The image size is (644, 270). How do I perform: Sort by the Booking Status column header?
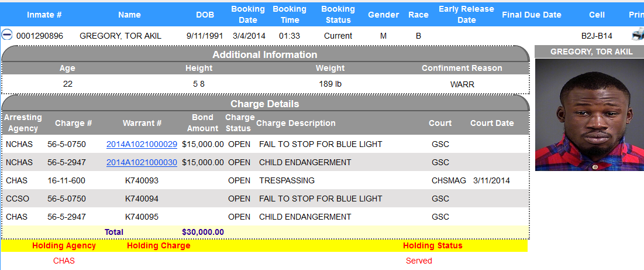click(x=338, y=15)
